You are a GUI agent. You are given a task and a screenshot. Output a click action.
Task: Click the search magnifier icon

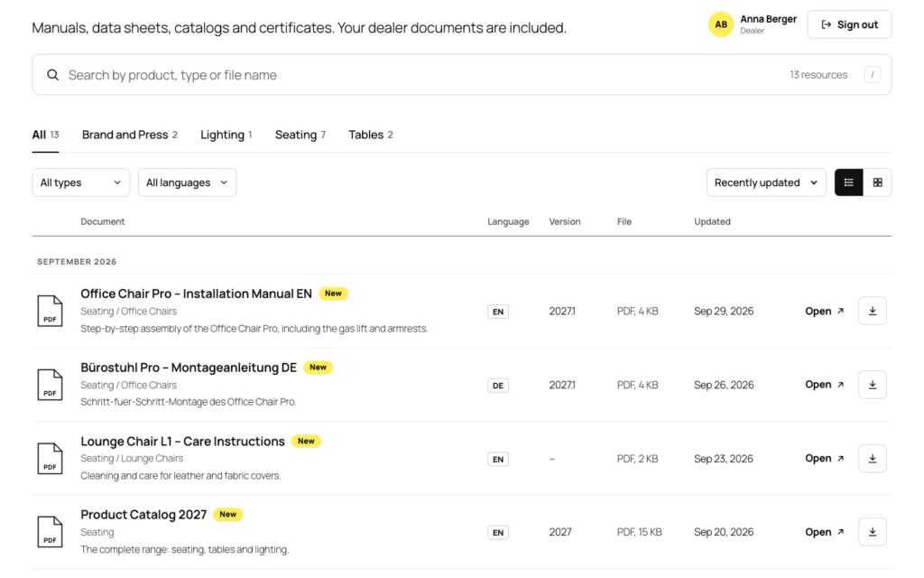coord(53,75)
